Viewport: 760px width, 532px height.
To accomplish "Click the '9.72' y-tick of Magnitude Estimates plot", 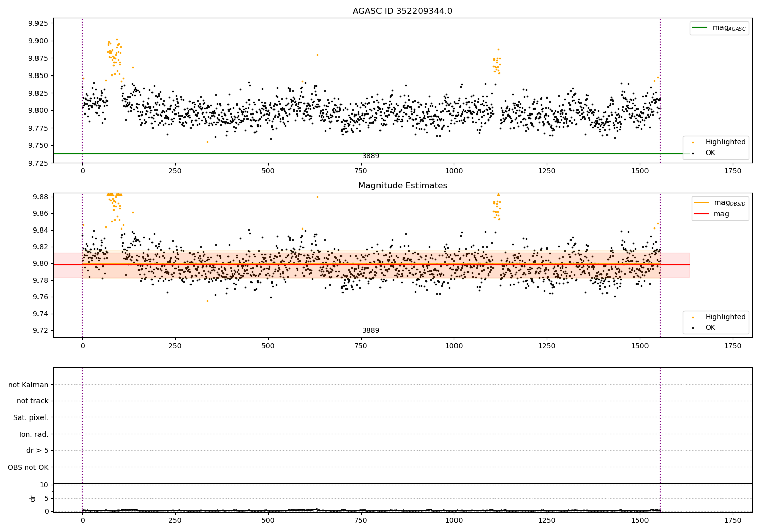I will pyautogui.click(x=40, y=330).
